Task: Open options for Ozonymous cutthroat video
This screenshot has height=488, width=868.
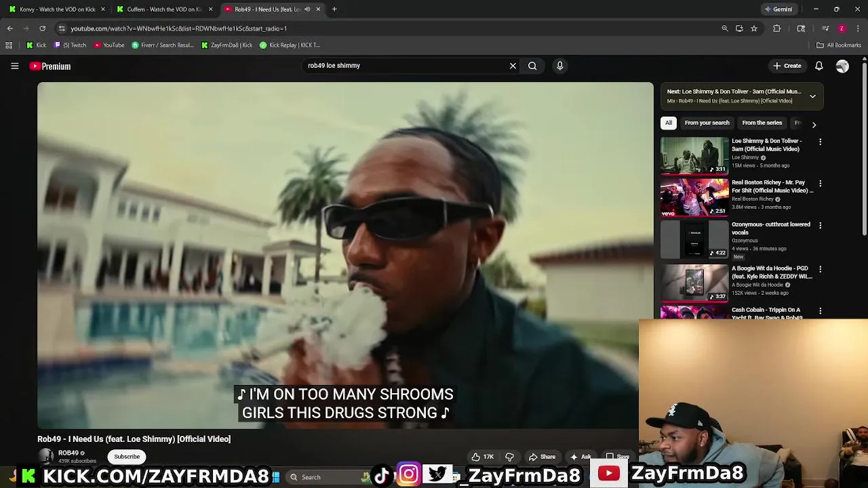Action: point(820,226)
